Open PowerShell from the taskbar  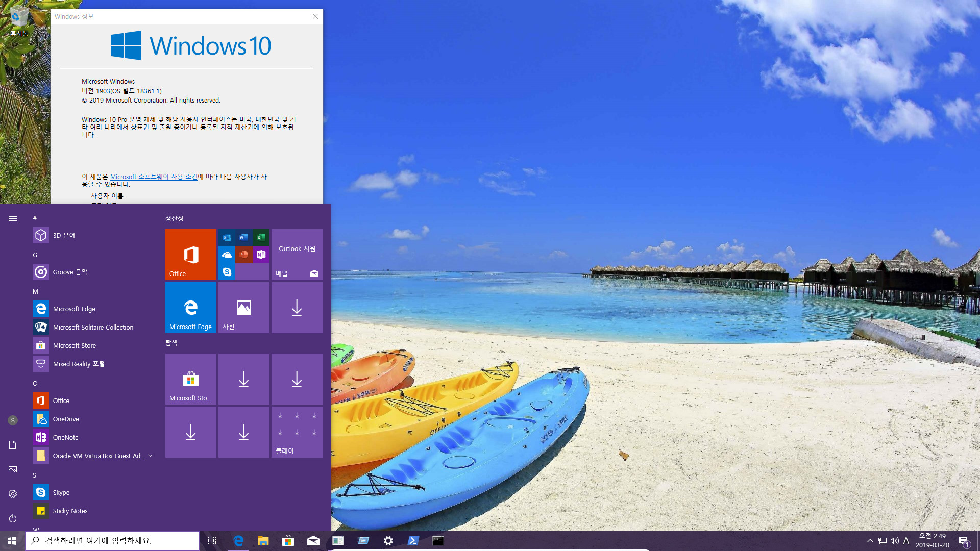(x=413, y=541)
